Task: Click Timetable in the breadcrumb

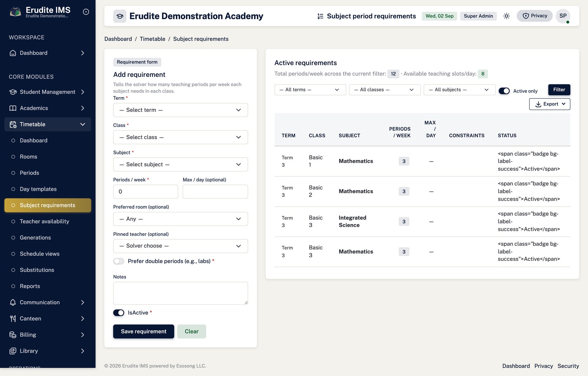Action: [x=153, y=39]
